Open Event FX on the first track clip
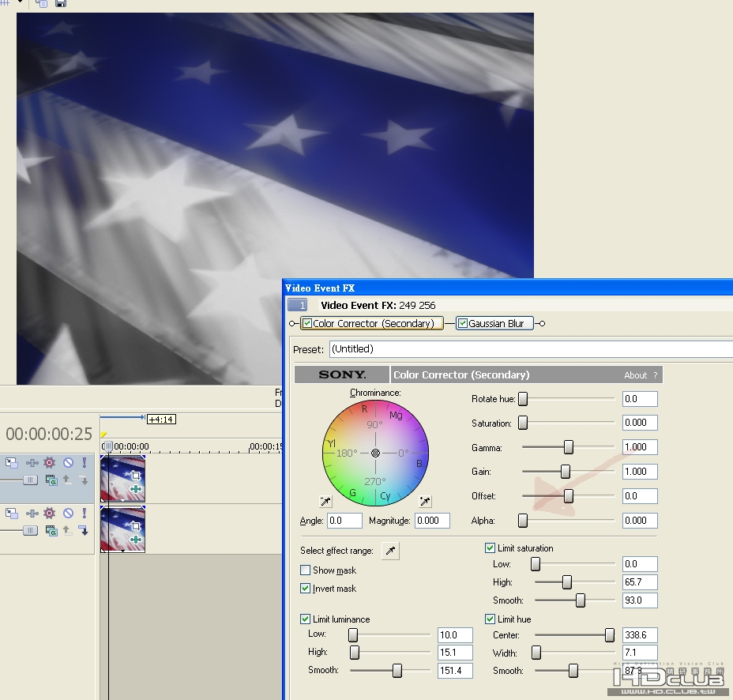This screenshot has height=700, width=733. click(136, 489)
